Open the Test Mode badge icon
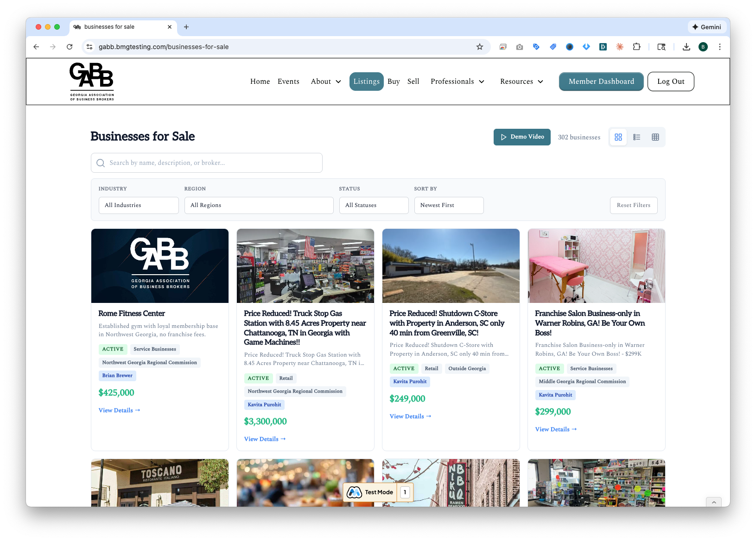756x541 pixels. tap(355, 492)
